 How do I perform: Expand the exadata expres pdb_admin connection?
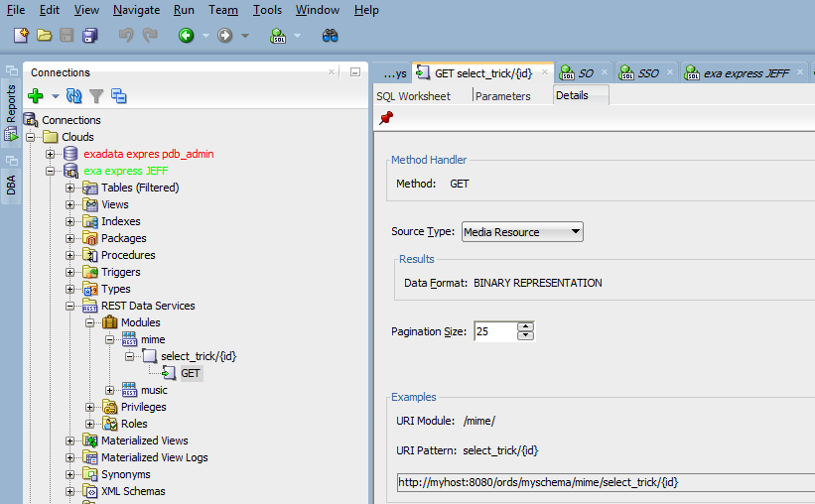coord(50,154)
